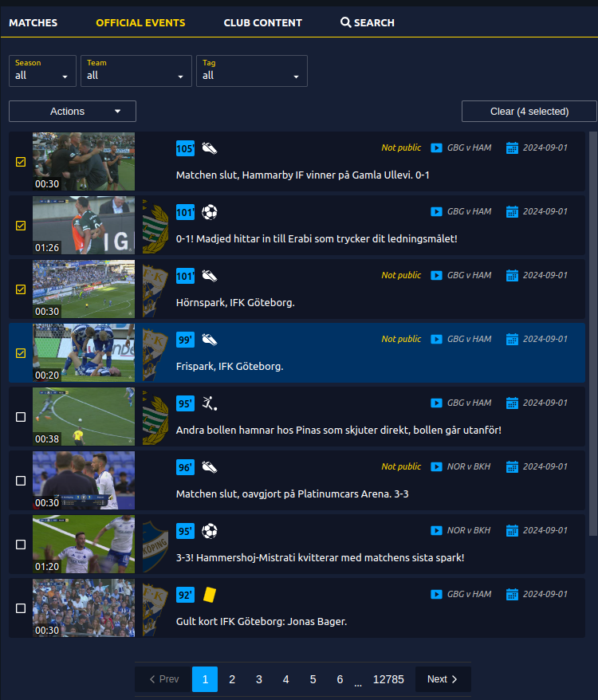Click the video play icon in Erabi ledningsmålet row
Viewport: 598px width, 700px height.
click(x=436, y=211)
